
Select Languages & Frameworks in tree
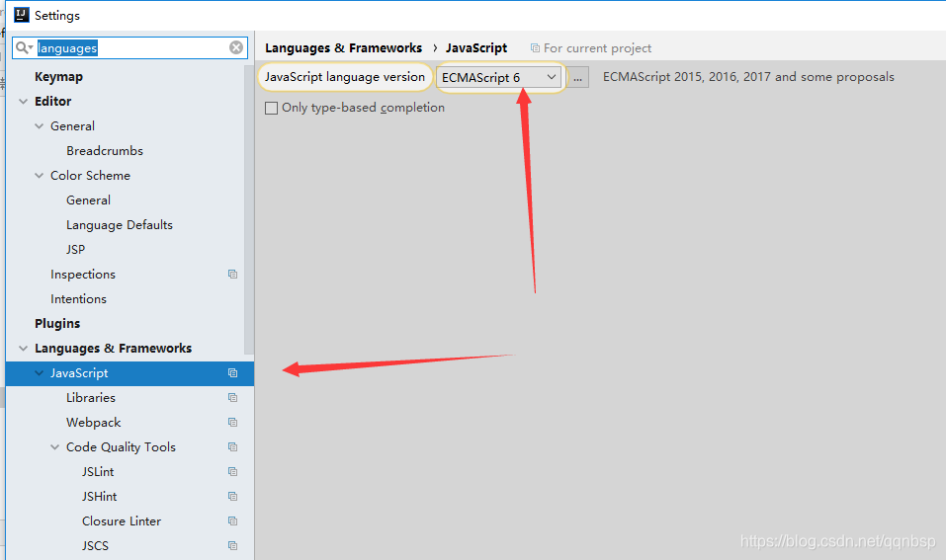[113, 349]
